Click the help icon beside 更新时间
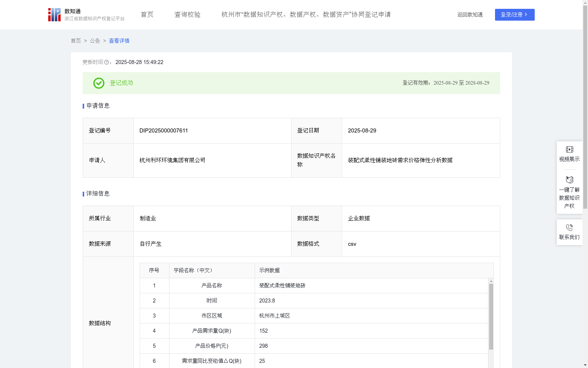 [107, 62]
